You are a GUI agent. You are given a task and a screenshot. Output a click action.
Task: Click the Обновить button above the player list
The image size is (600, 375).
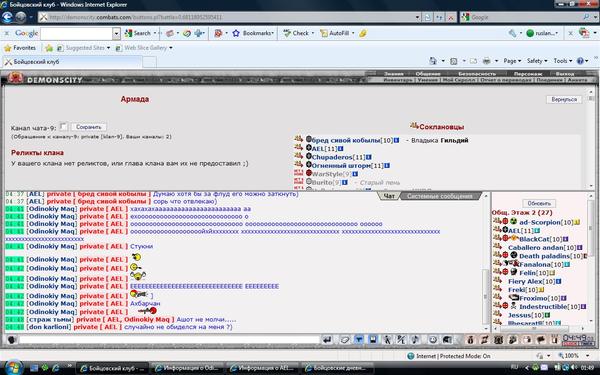(x=539, y=203)
